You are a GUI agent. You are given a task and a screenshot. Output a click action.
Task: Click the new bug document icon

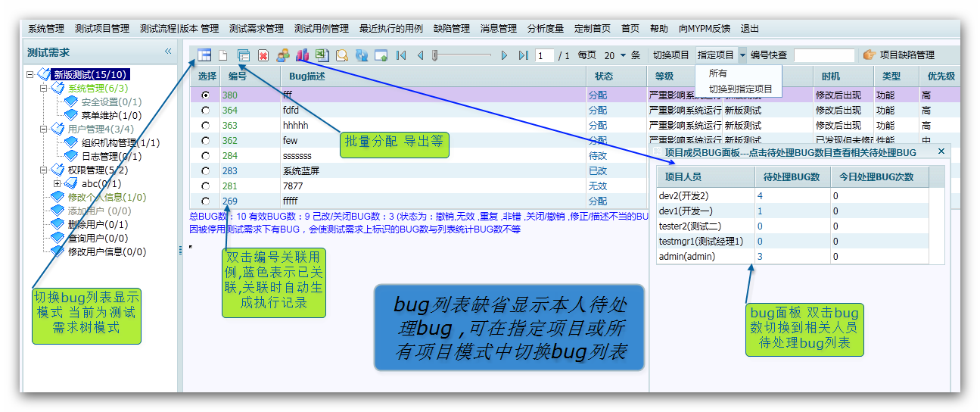(x=223, y=55)
